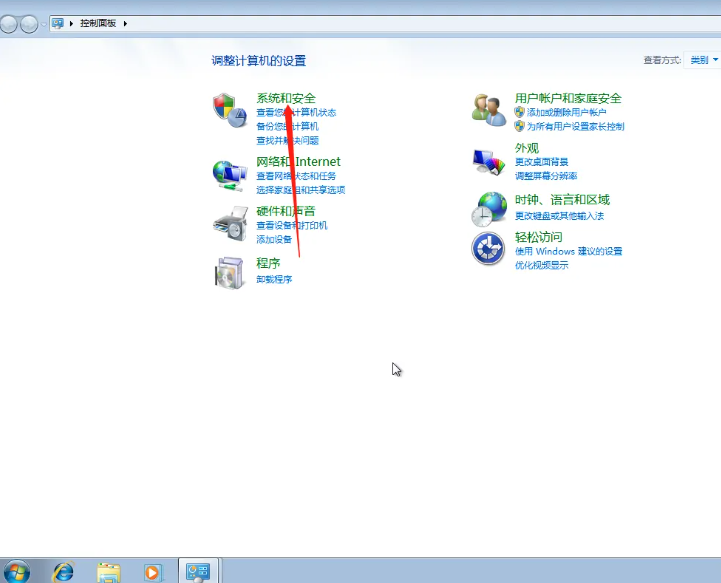The image size is (721, 583).
Task: Click 调整屏幕分辨率 link
Action: click(x=546, y=176)
